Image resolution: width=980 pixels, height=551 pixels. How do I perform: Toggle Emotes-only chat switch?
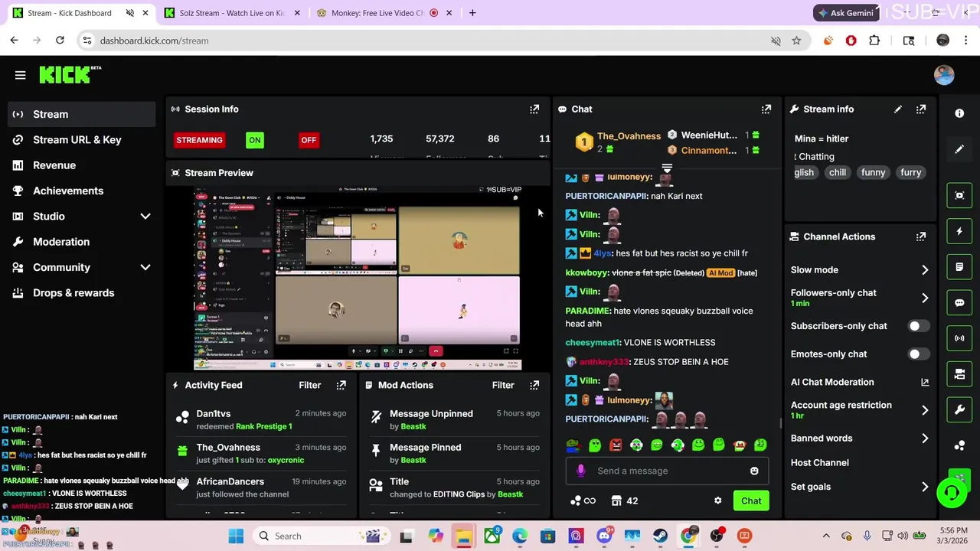tap(917, 354)
